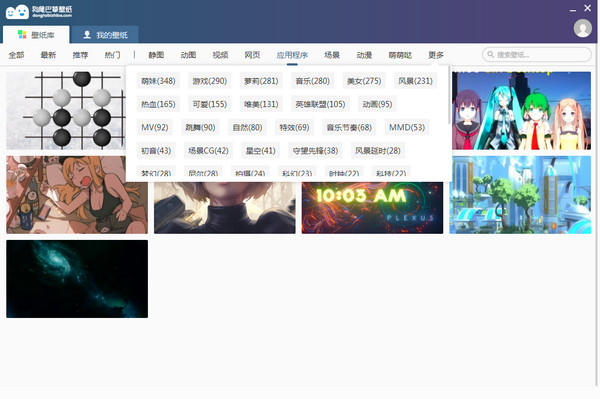The height and width of the screenshot is (399, 600).
Task: Open the 10:03 AM Plexus clock wallpaper
Action: click(x=372, y=207)
